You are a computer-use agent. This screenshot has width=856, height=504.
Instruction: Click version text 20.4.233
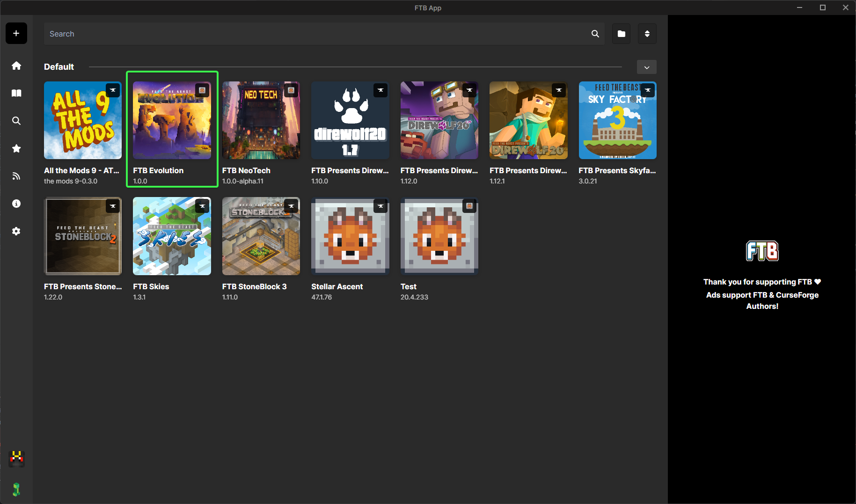point(414,297)
